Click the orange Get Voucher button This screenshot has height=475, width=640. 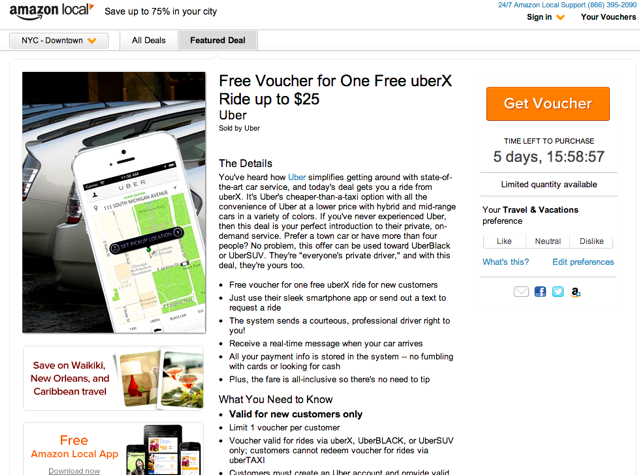point(548,104)
